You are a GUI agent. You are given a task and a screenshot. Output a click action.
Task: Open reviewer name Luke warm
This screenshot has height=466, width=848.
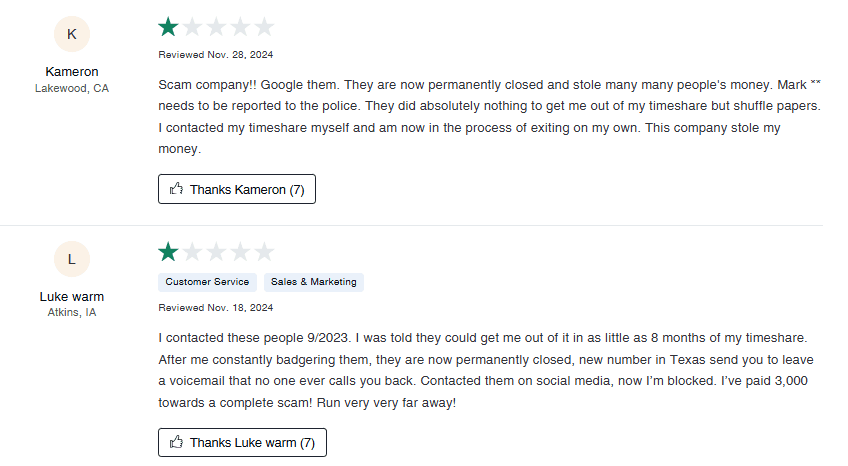pyautogui.click(x=72, y=296)
